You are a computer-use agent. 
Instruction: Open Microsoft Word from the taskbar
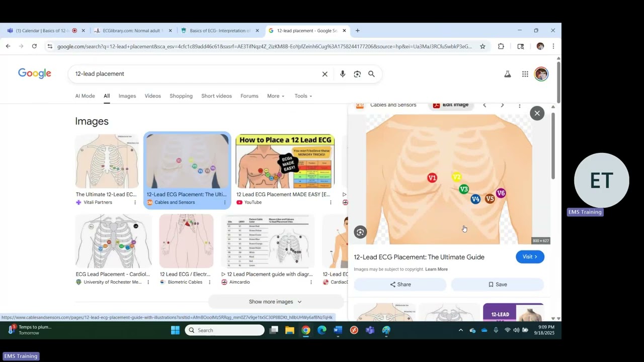pos(338,330)
